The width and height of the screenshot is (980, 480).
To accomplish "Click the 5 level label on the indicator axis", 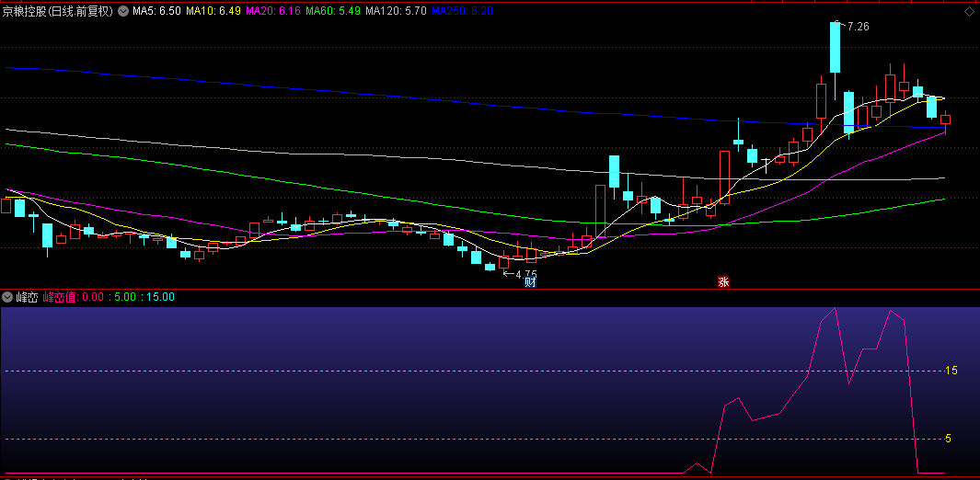I will (x=948, y=439).
